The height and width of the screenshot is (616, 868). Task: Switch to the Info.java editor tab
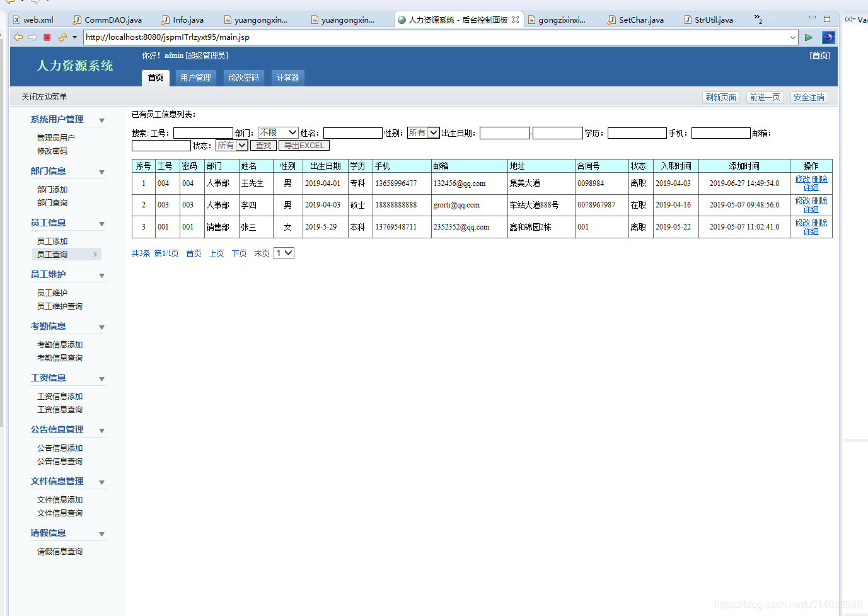tap(183, 20)
